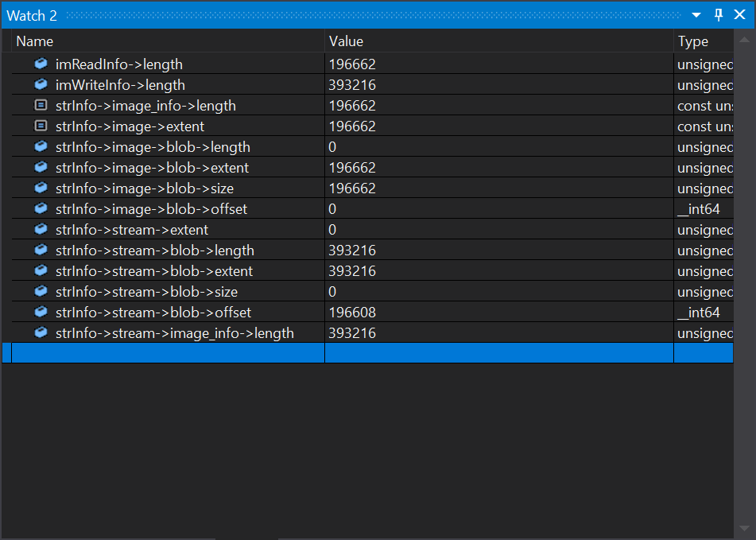756x540 pixels.
Task: Click the Type column header
Action: (x=692, y=41)
